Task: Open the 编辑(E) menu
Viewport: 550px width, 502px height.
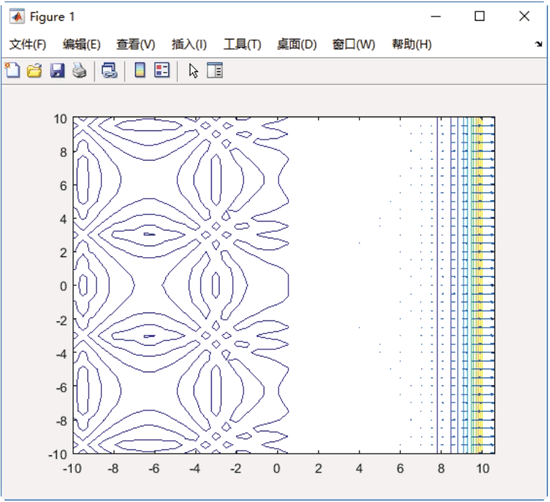Action: point(81,45)
